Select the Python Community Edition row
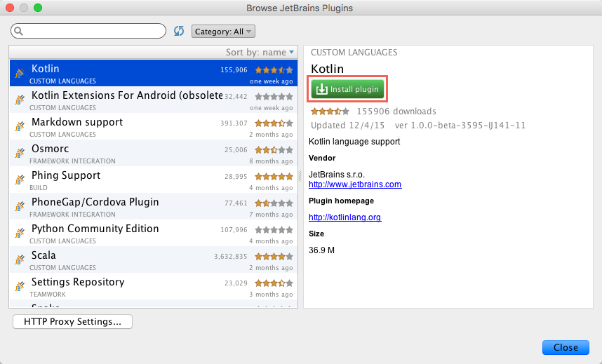The width and height of the screenshot is (602, 364). coord(154,233)
